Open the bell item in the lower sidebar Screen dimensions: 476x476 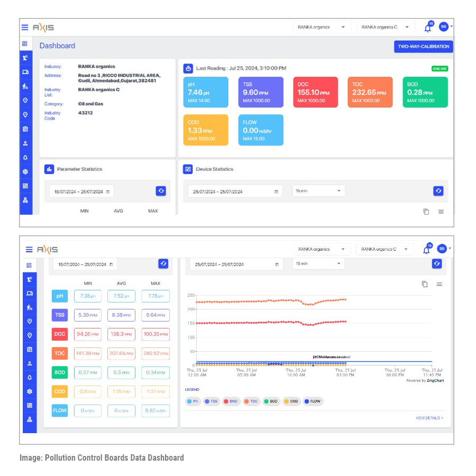pos(30,378)
